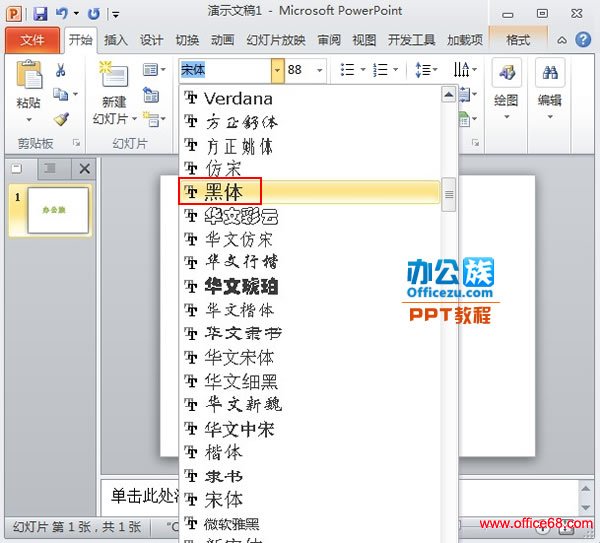
Task: Expand the font name dropdown arrow
Action: point(277,70)
